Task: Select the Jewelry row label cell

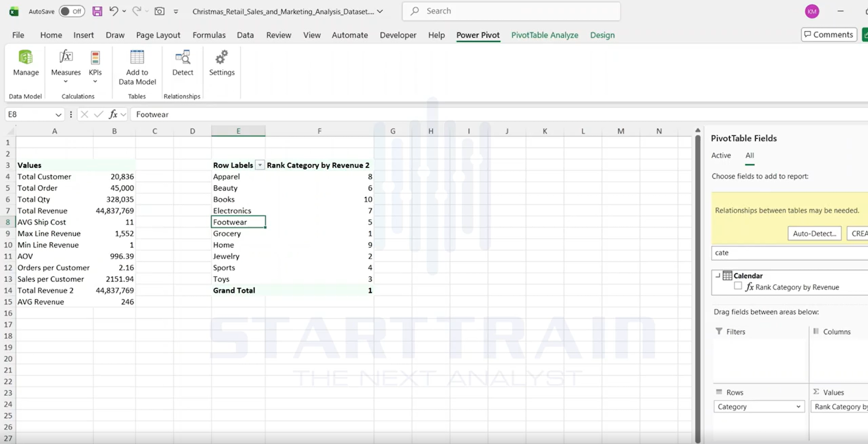Action: (238, 256)
